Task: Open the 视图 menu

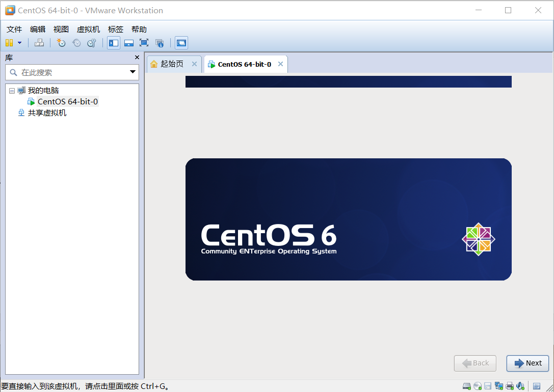Action: (61, 30)
